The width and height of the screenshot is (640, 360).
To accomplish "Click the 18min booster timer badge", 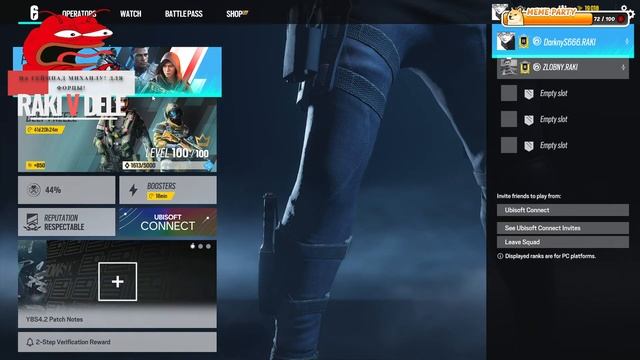I will [x=160, y=196].
